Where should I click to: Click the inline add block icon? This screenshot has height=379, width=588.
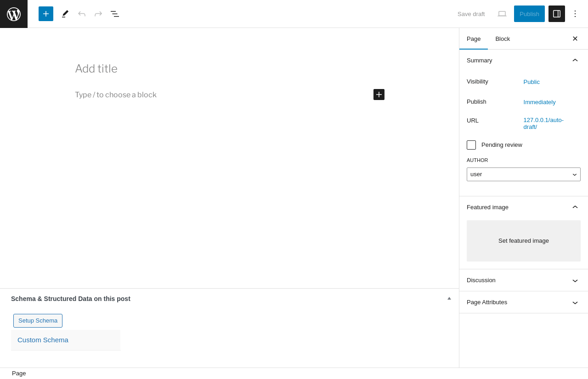(x=379, y=95)
